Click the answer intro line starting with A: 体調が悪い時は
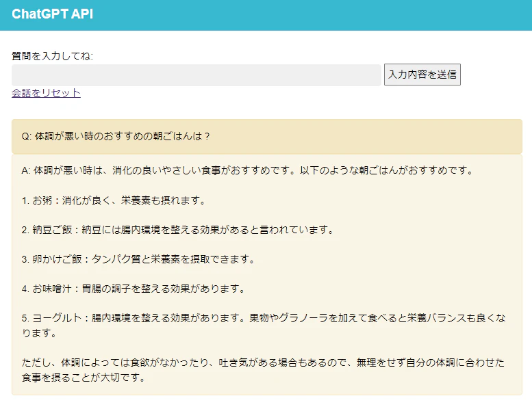Image resolution: width=532 pixels, height=409 pixels. coord(247,170)
